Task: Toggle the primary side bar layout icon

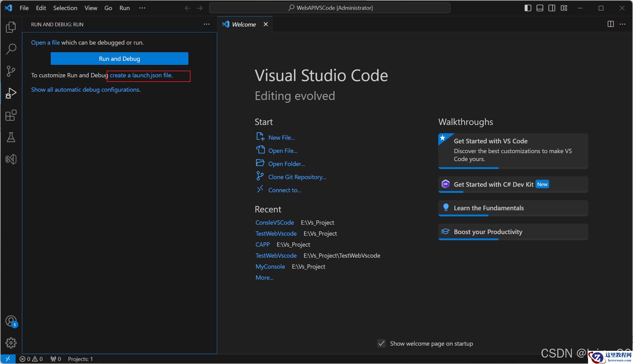Action: click(528, 8)
